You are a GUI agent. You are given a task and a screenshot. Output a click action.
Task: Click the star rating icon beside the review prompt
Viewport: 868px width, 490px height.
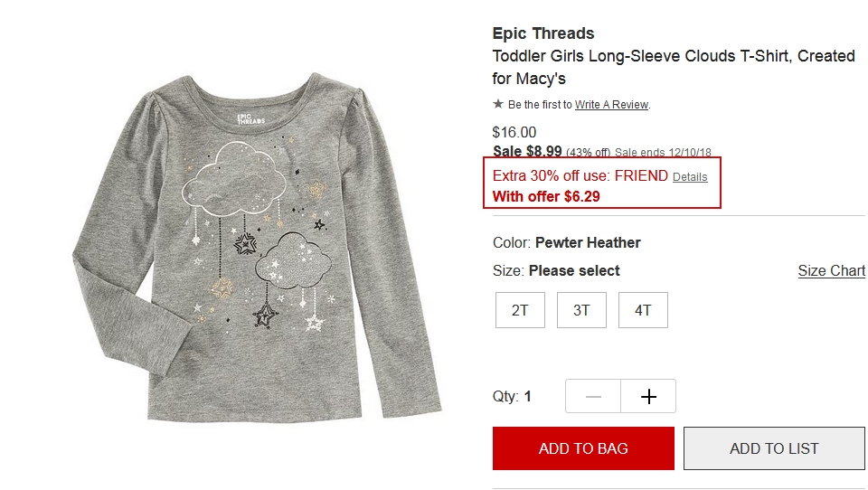[498, 104]
